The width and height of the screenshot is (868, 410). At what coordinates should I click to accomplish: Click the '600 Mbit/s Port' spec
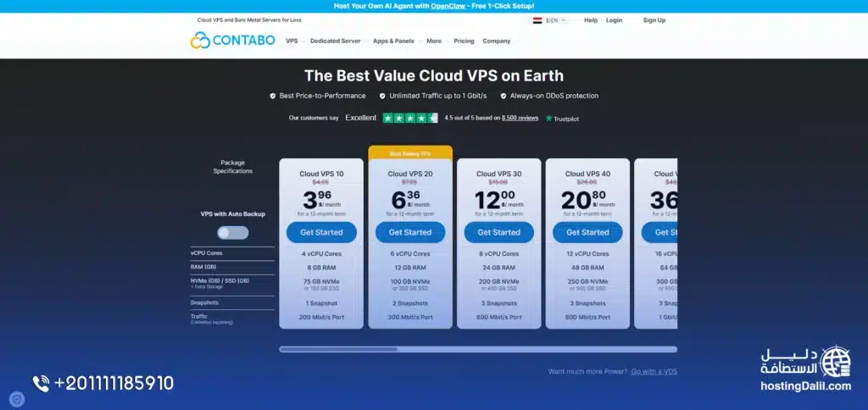(x=498, y=318)
